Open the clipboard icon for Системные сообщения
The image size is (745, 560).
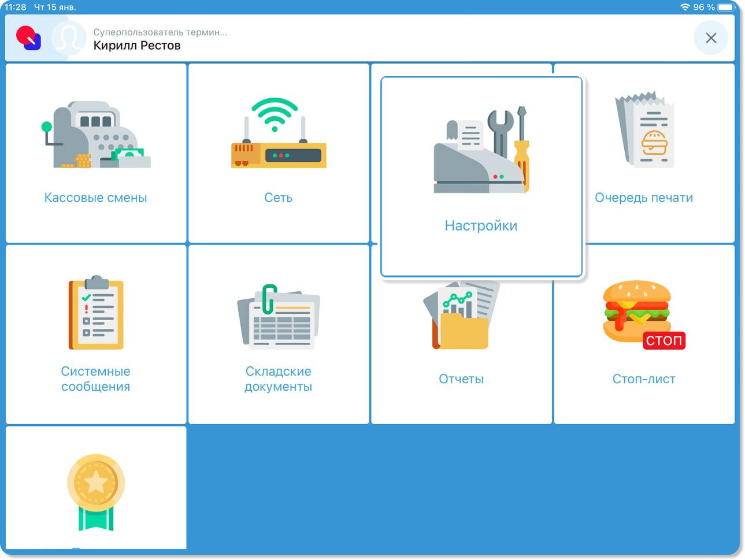tap(96, 313)
